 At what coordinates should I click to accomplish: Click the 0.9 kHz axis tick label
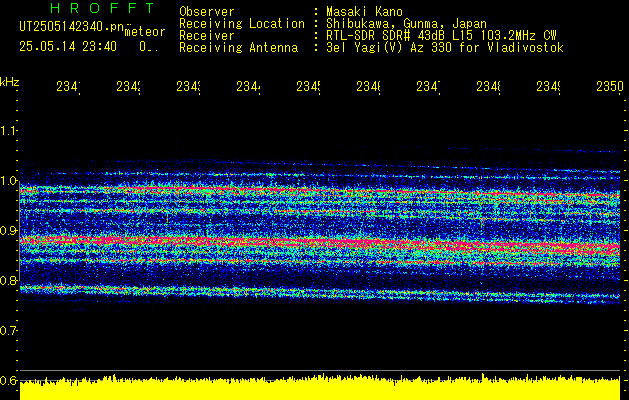point(8,231)
